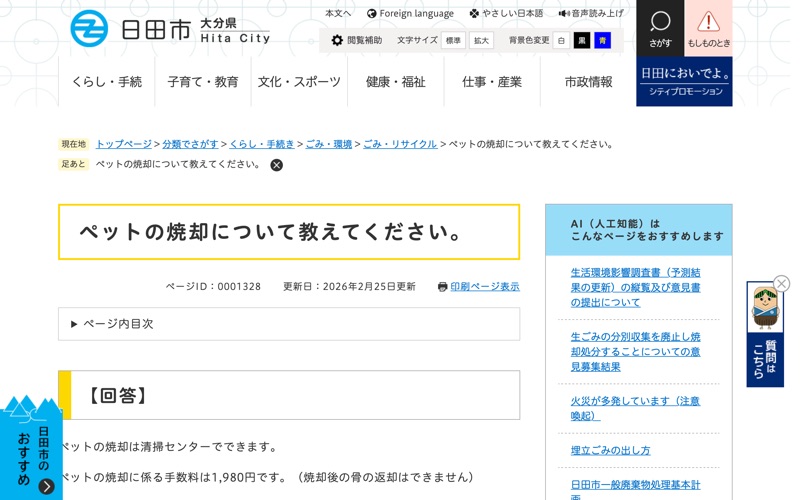Set text size to 標準

coord(453,41)
